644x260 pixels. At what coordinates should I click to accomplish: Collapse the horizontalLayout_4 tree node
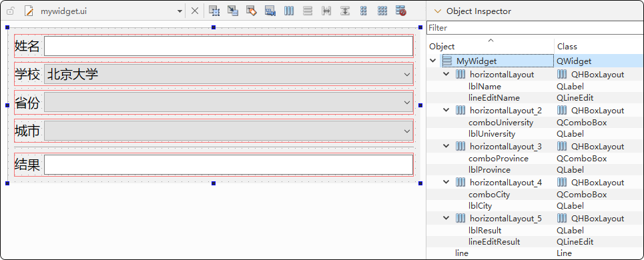pyautogui.click(x=446, y=183)
